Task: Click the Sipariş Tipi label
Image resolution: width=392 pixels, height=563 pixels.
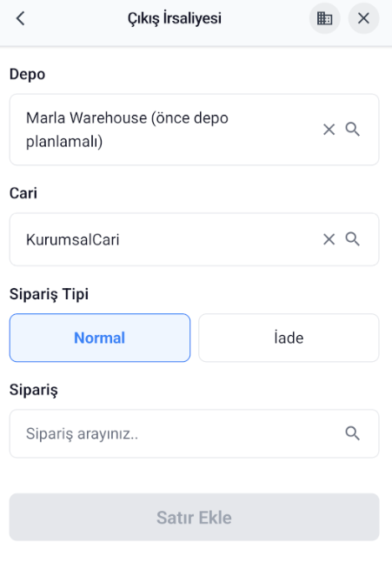Action: tap(50, 294)
